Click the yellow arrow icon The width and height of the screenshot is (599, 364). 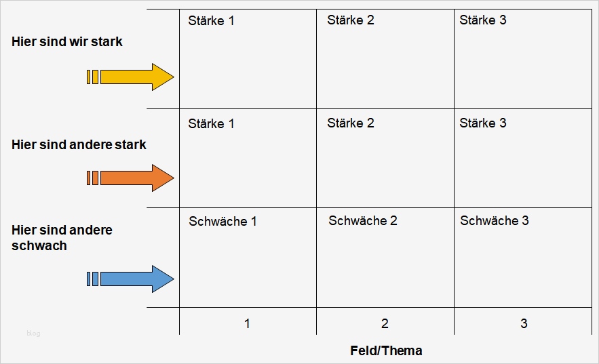coord(131,77)
